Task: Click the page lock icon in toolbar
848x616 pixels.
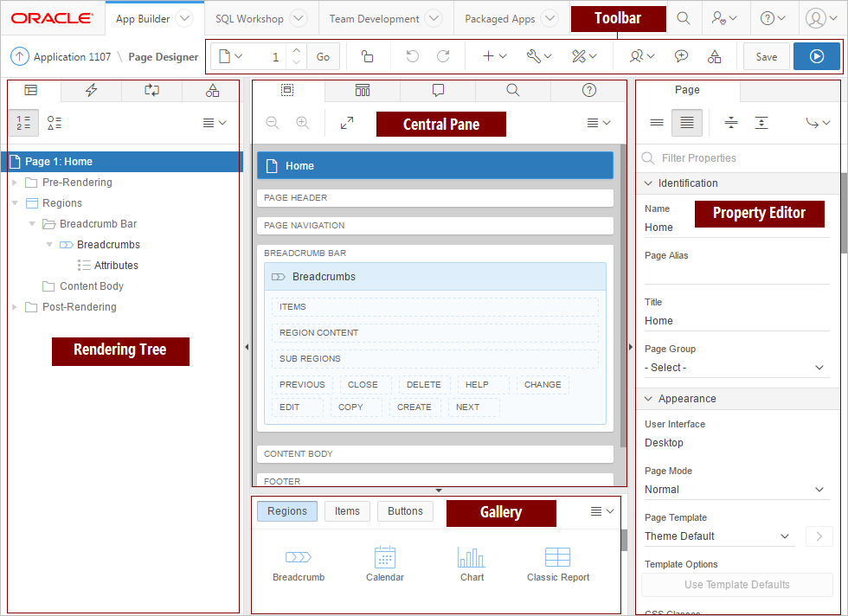Action: coord(367,57)
